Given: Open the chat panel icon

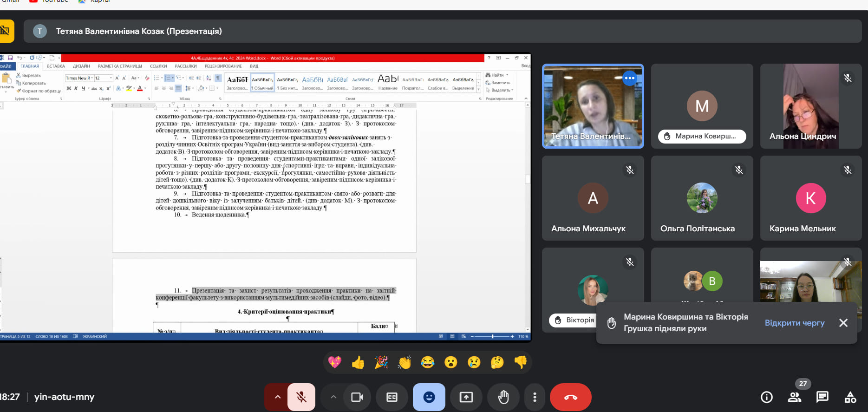Looking at the screenshot, I should (x=822, y=397).
